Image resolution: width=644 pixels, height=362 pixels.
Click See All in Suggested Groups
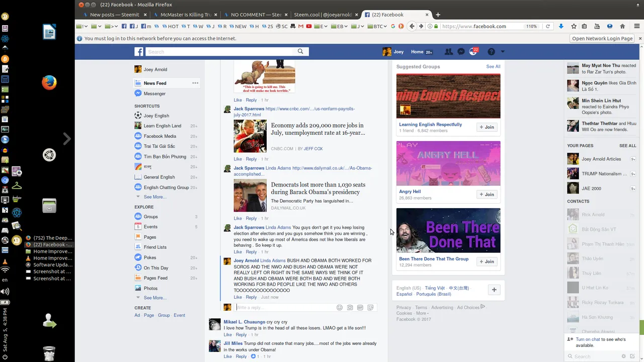tap(493, 66)
